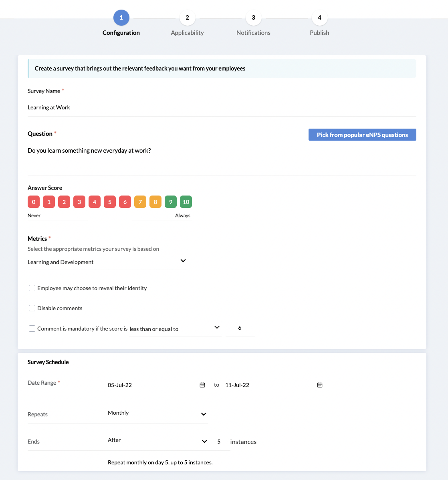The height and width of the screenshot is (480, 448).
Task: Check the Disable comments option
Action: point(32,308)
